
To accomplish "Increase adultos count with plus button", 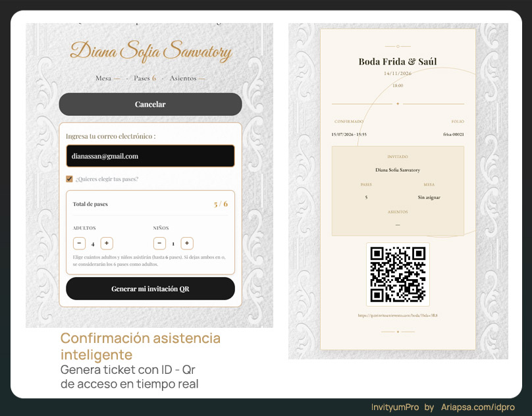I will 107,244.
